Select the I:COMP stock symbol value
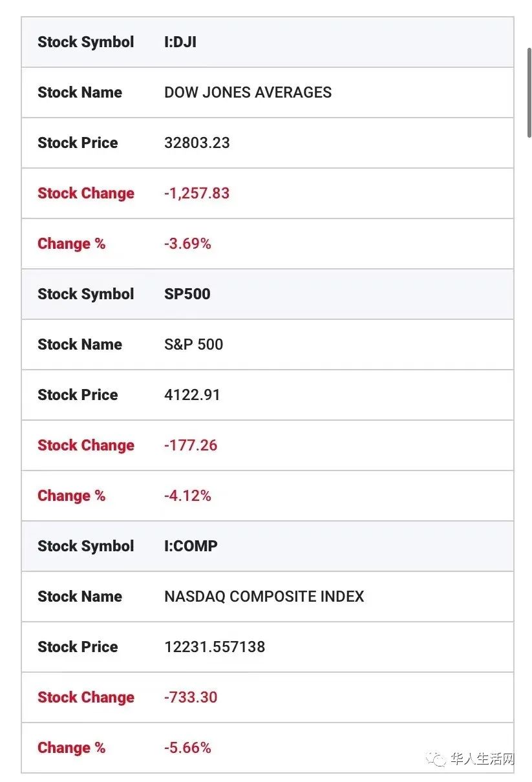 (191, 546)
